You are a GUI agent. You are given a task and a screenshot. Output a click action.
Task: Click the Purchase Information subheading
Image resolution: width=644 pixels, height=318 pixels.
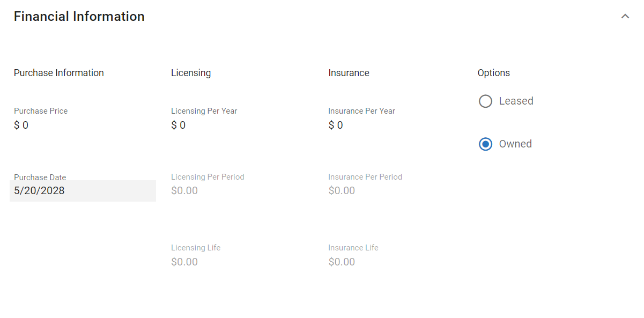tap(59, 73)
